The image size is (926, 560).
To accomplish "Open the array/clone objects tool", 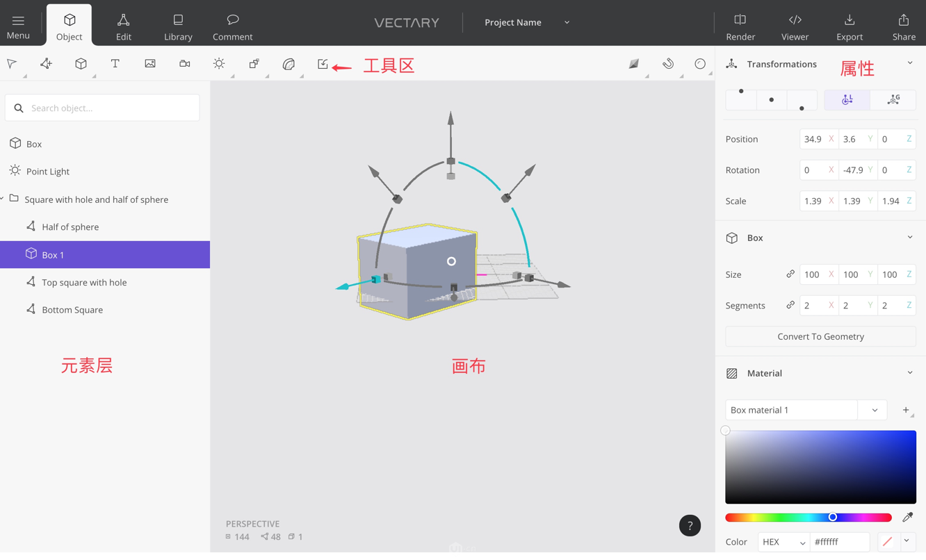I will [254, 64].
